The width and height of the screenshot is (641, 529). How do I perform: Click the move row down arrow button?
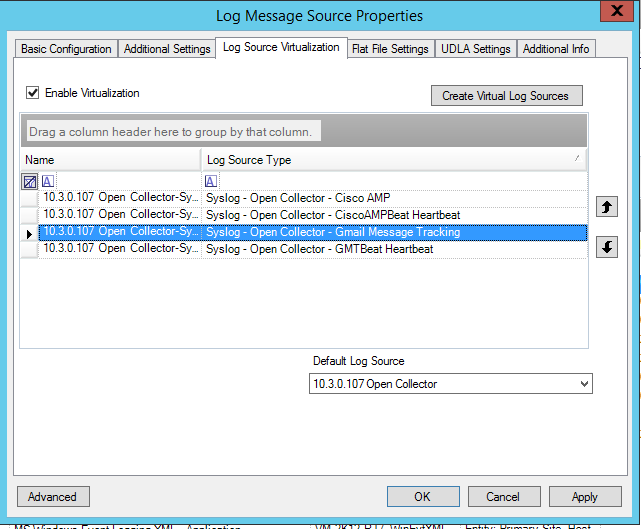click(606, 247)
